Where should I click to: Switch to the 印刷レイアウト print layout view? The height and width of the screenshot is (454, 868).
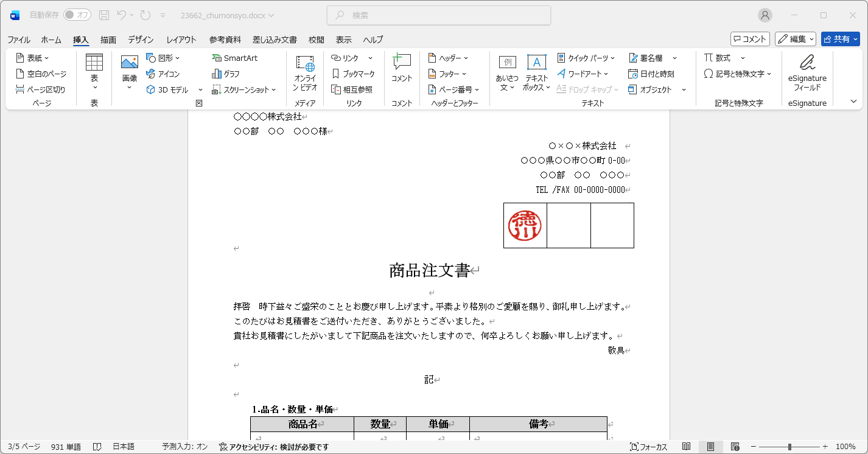pos(710,447)
